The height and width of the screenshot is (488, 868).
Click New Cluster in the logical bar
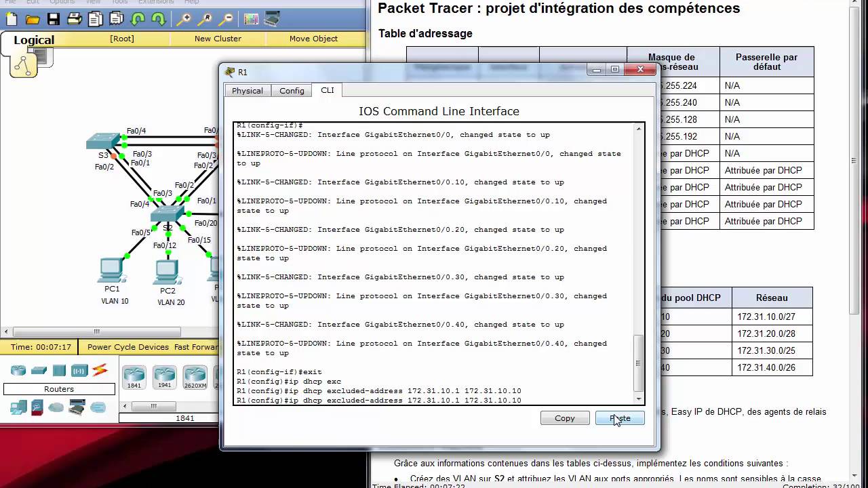[218, 39]
